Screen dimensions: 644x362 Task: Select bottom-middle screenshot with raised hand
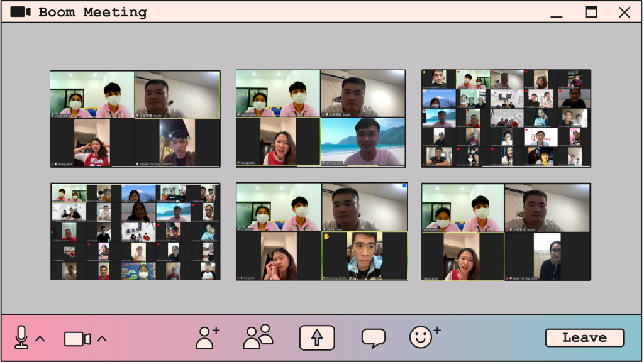[321, 232]
